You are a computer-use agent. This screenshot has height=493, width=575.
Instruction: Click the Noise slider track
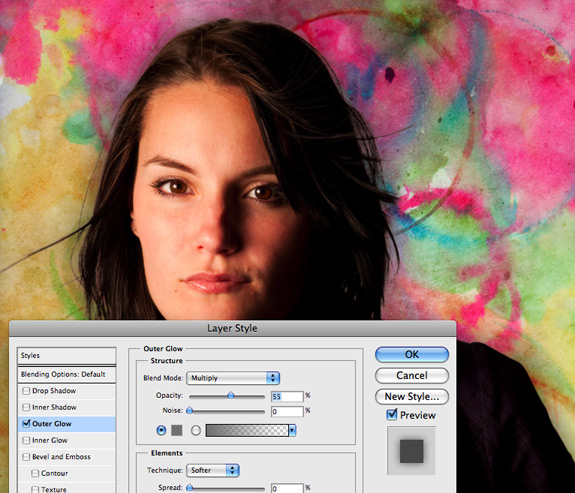227,412
